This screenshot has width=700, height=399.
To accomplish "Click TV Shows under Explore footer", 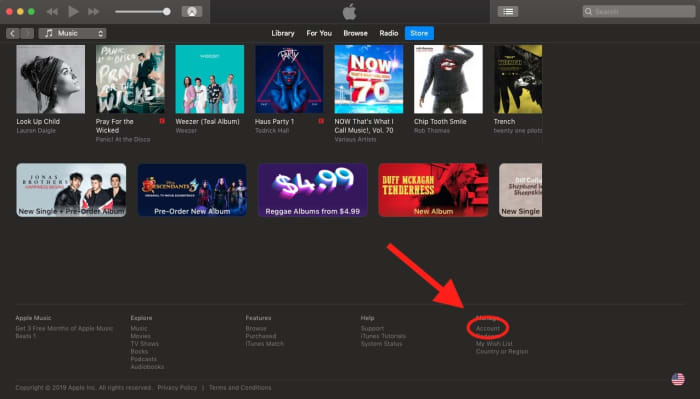I will click(x=145, y=344).
